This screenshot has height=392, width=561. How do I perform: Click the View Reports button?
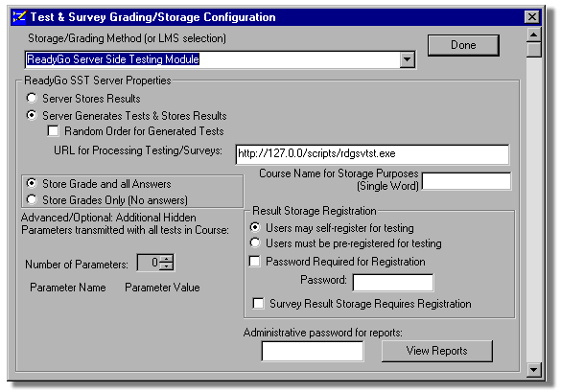(437, 351)
